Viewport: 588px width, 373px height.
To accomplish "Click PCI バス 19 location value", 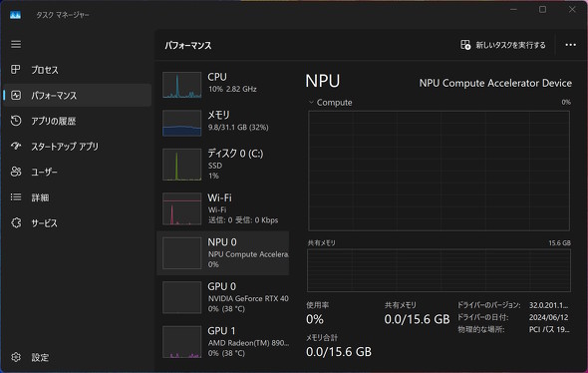I will (x=549, y=329).
